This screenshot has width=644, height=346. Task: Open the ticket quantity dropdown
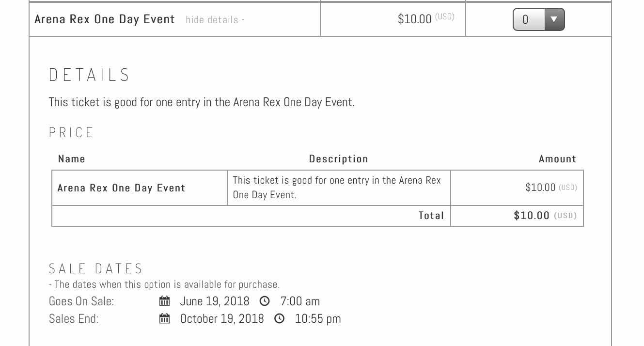coord(538,20)
